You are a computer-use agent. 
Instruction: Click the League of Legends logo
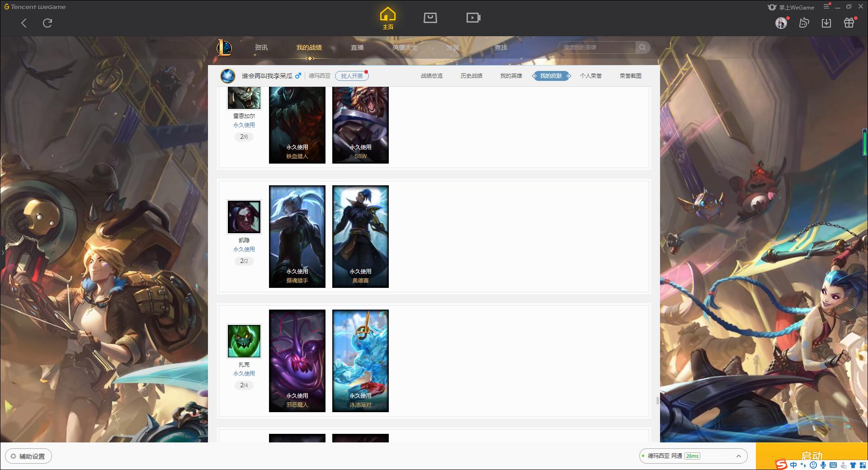click(x=224, y=47)
